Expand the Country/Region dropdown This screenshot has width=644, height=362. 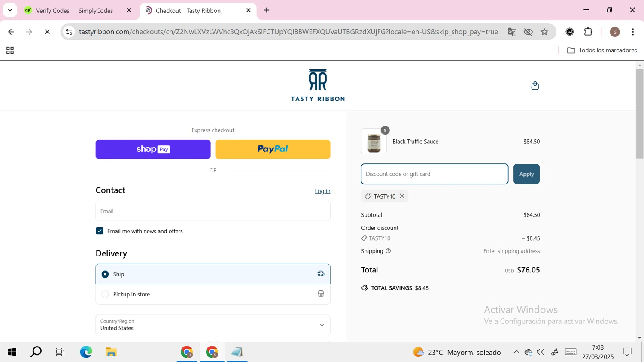213,325
